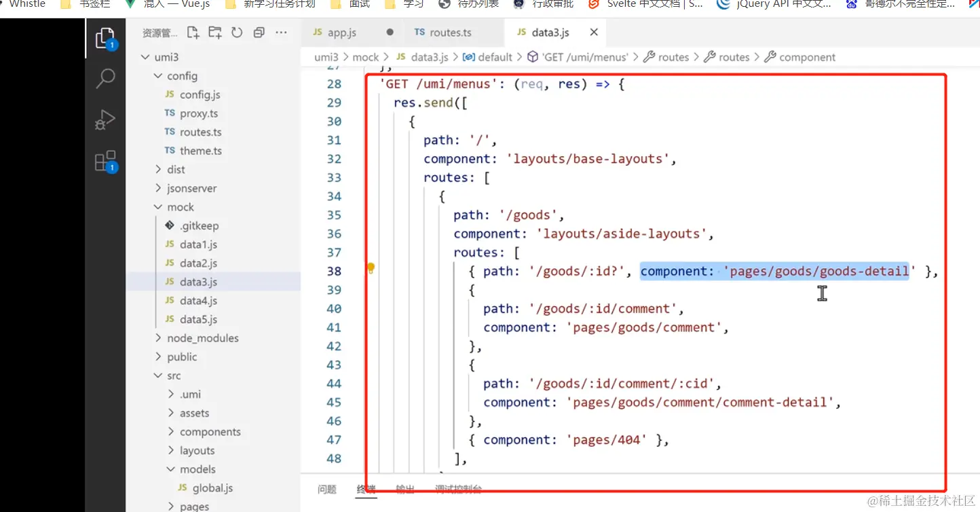
Task: Open data2.js in the explorer tree
Action: coord(198,263)
